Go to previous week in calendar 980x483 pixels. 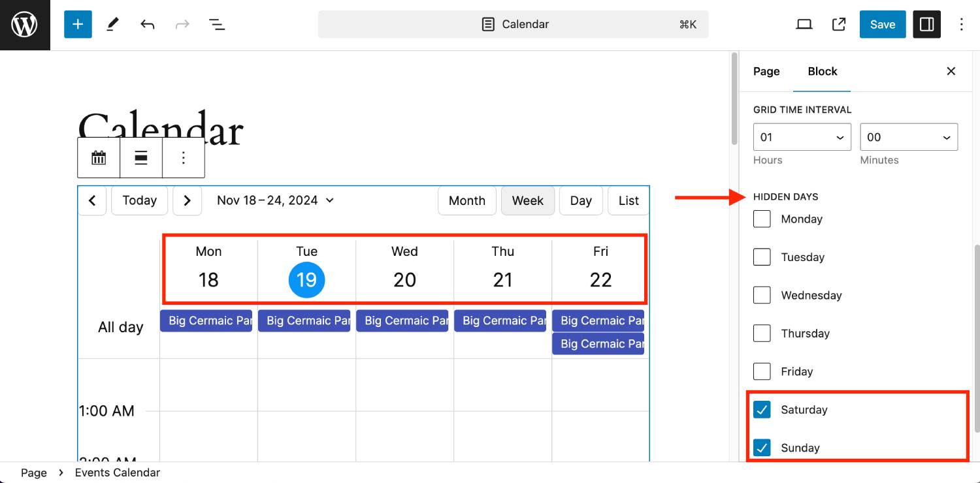point(92,200)
